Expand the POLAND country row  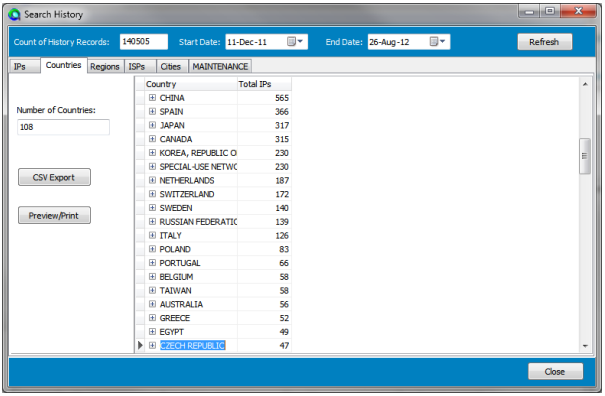(152, 249)
